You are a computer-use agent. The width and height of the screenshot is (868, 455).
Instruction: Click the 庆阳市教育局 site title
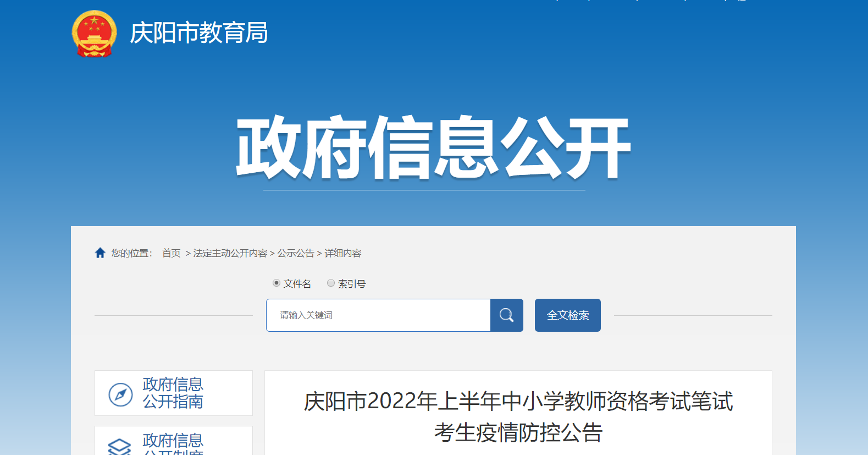(x=199, y=33)
